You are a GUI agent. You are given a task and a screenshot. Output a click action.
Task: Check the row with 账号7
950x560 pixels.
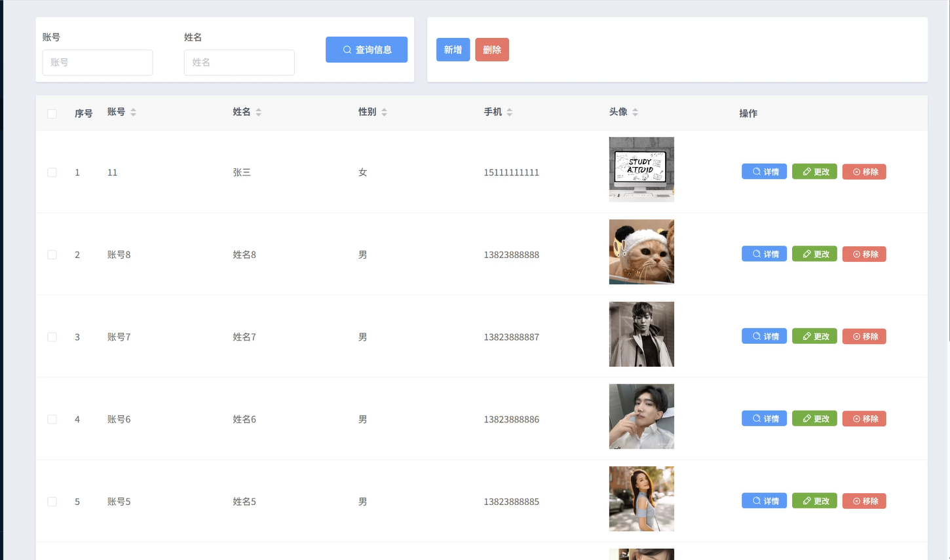click(x=52, y=337)
